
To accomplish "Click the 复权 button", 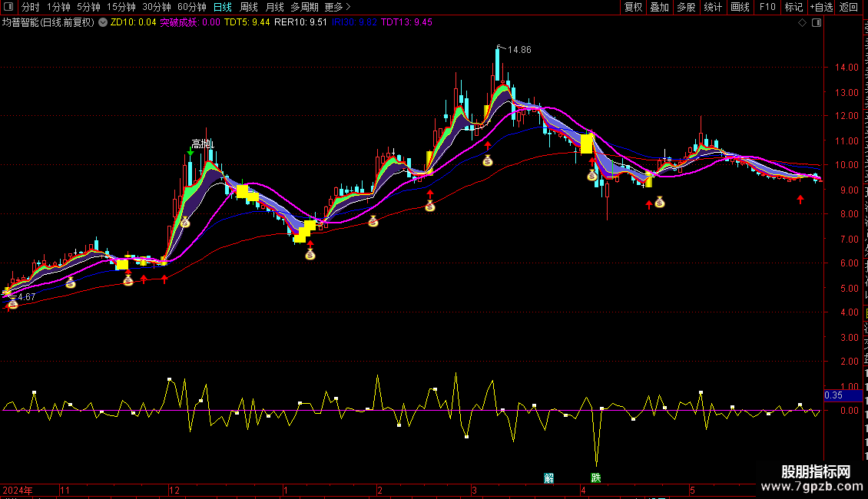I will pyautogui.click(x=633, y=7).
